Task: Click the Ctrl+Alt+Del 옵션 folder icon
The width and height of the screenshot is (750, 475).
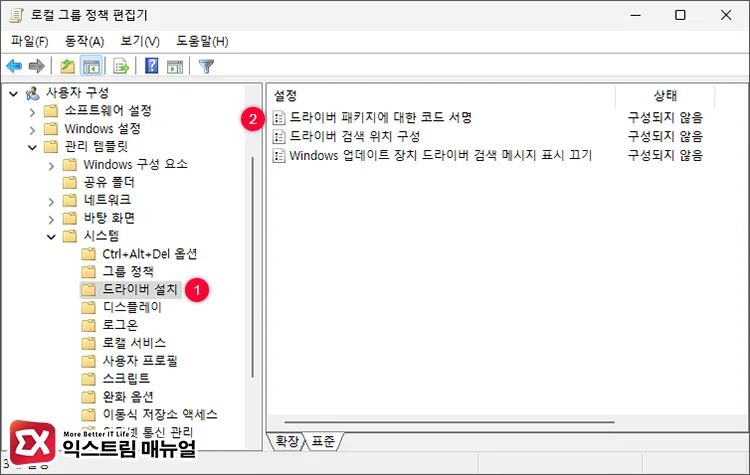Action: 88,254
